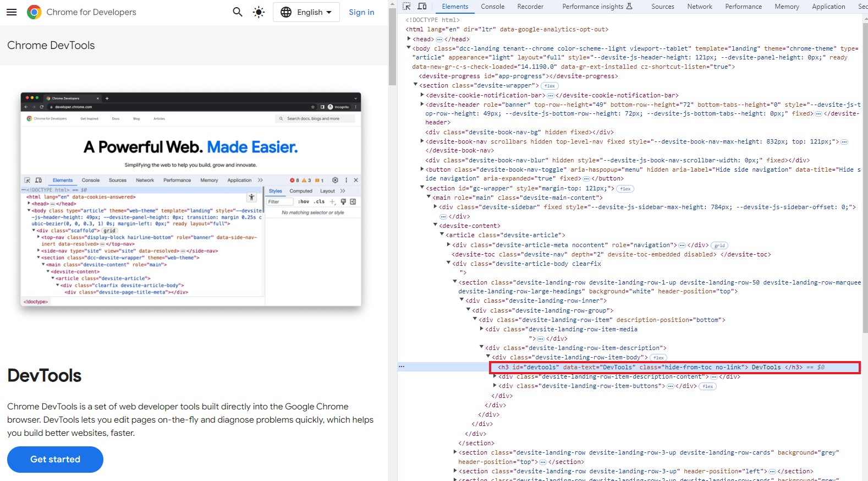Select the devsite-book-nav-bg div row
868x481 pixels.
[x=519, y=132]
